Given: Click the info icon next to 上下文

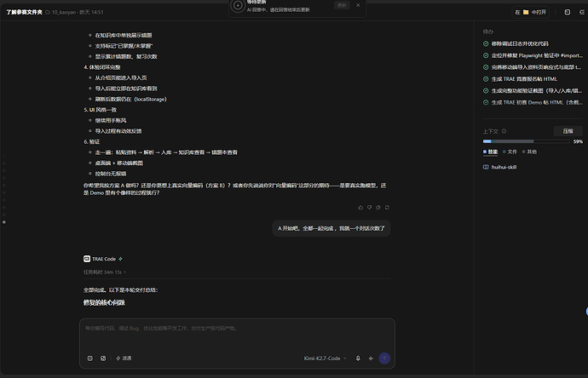Looking at the screenshot, I should coord(504,131).
